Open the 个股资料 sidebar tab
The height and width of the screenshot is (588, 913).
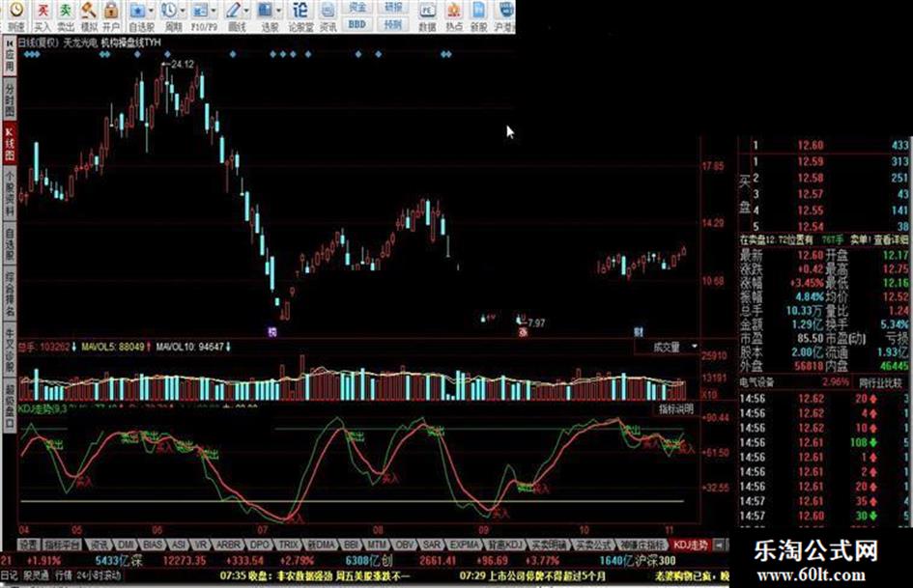[x=10, y=193]
